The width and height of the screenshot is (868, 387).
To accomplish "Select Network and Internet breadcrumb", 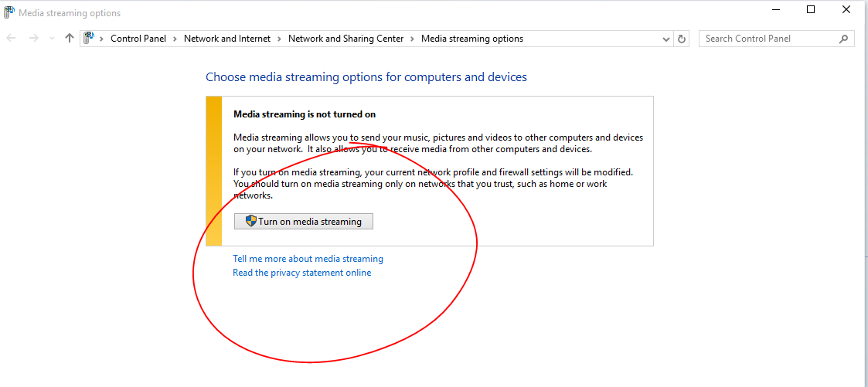I will [227, 39].
